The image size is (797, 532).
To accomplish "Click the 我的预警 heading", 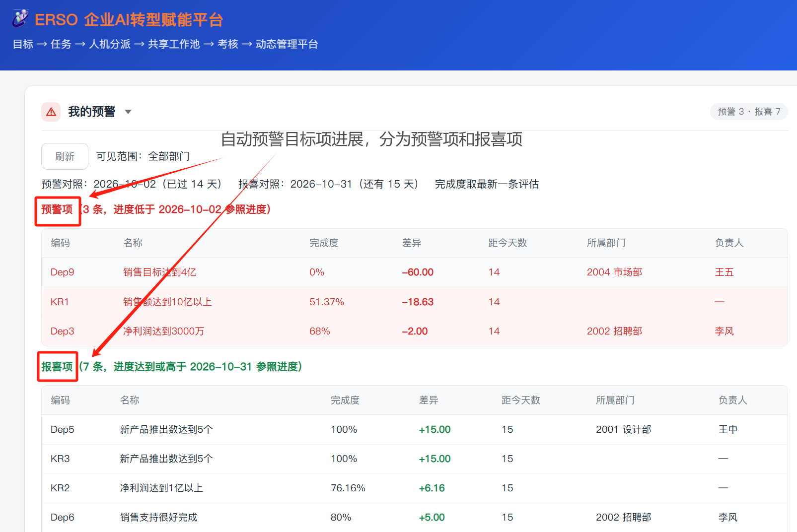I will pos(91,112).
